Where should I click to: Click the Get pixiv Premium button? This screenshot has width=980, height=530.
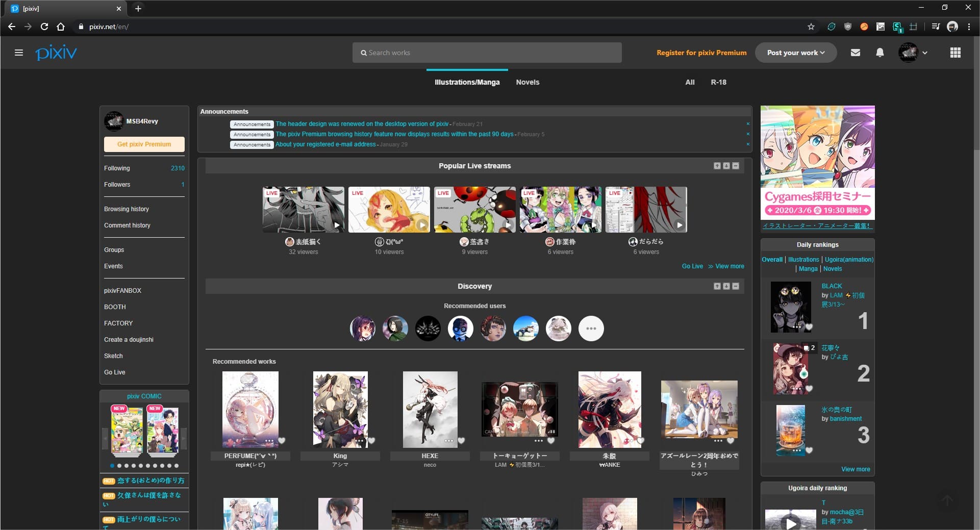point(144,144)
